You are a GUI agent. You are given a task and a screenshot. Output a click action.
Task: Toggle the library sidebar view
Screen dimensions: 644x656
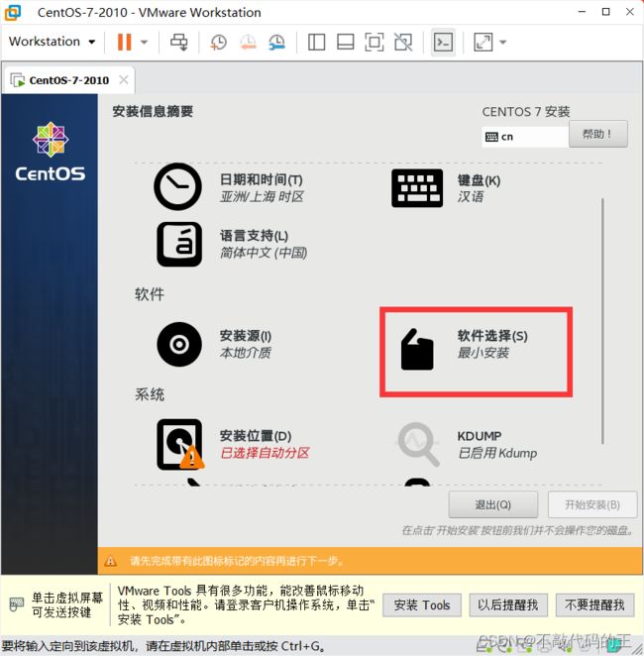pos(317,43)
